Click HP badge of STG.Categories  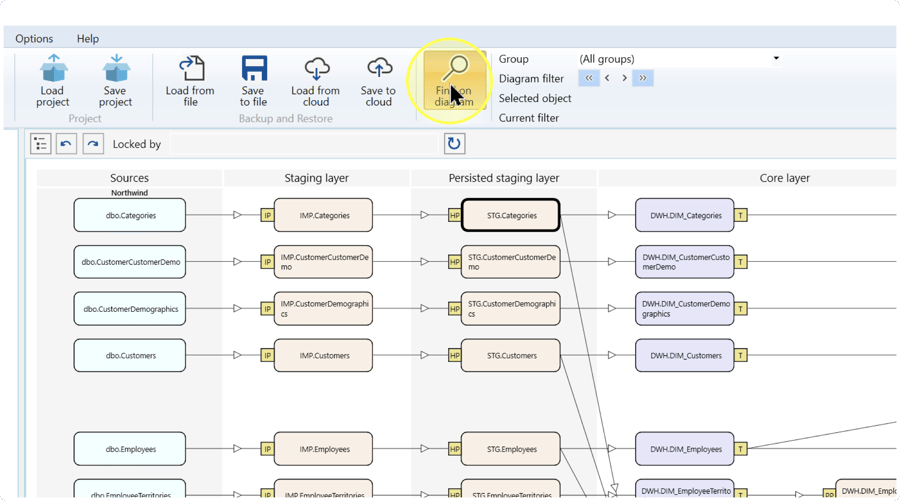click(455, 215)
